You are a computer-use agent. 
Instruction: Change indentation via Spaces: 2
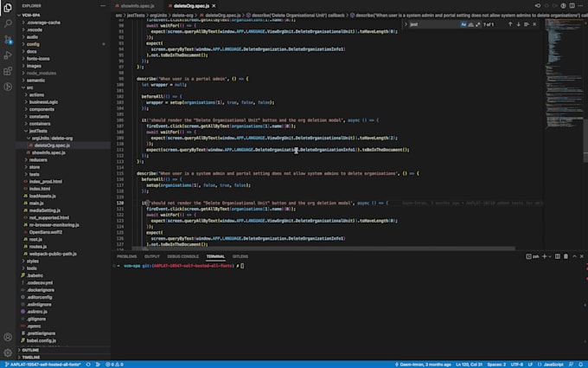coord(496,365)
